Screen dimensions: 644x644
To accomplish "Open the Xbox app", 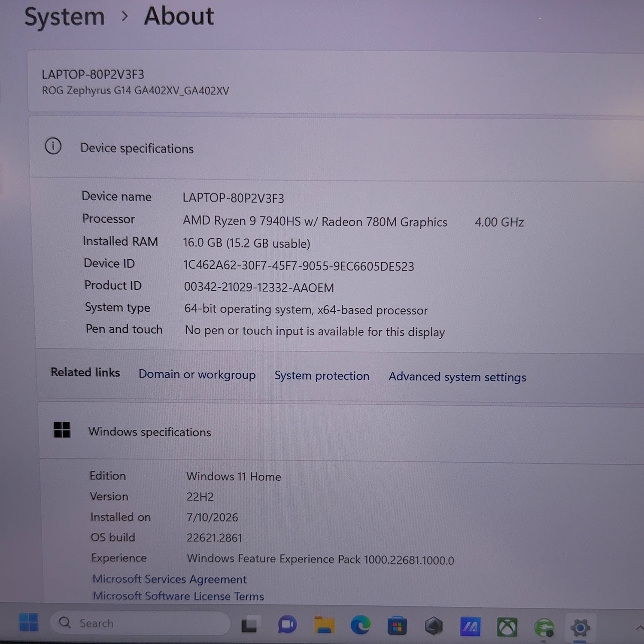I will pyautogui.click(x=507, y=628).
